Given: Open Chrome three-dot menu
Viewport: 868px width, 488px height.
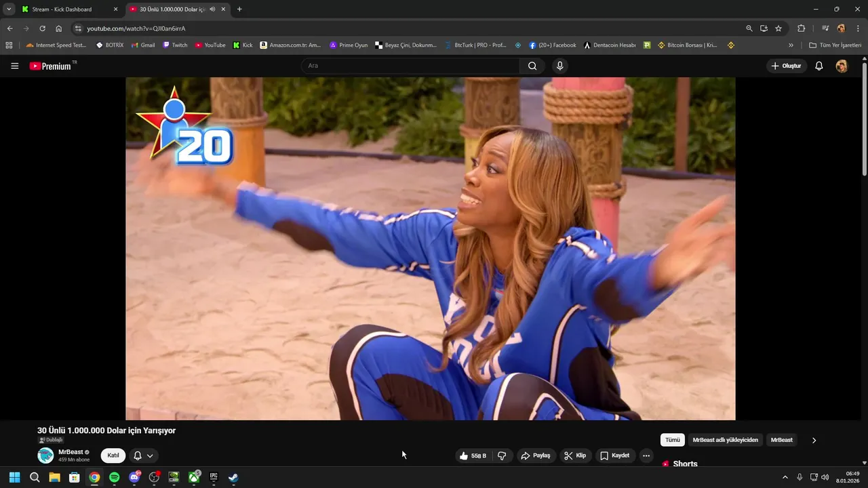Looking at the screenshot, I should pos(857,28).
